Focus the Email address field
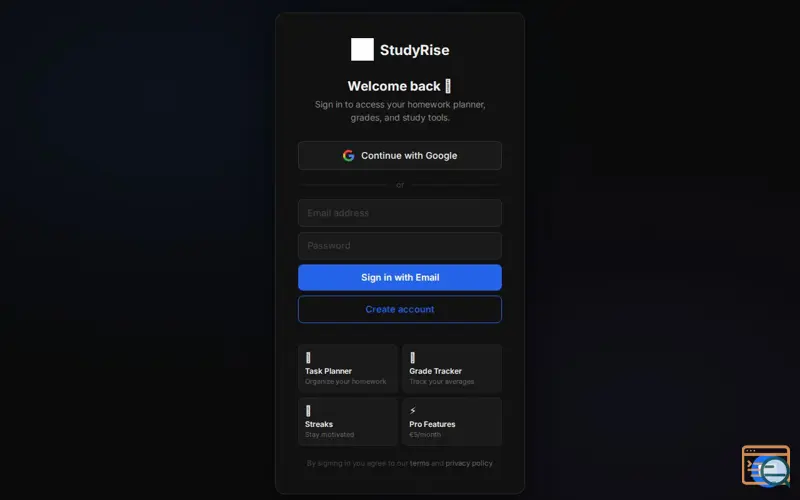 400,213
